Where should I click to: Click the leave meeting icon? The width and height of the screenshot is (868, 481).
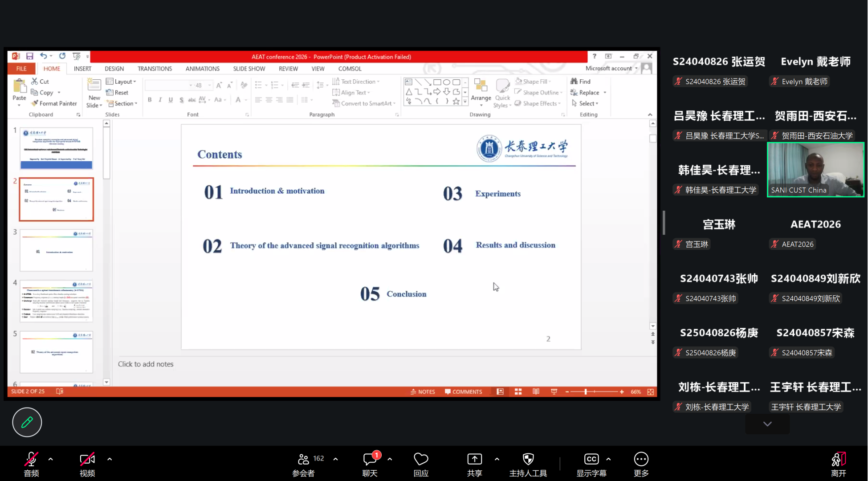click(838, 459)
